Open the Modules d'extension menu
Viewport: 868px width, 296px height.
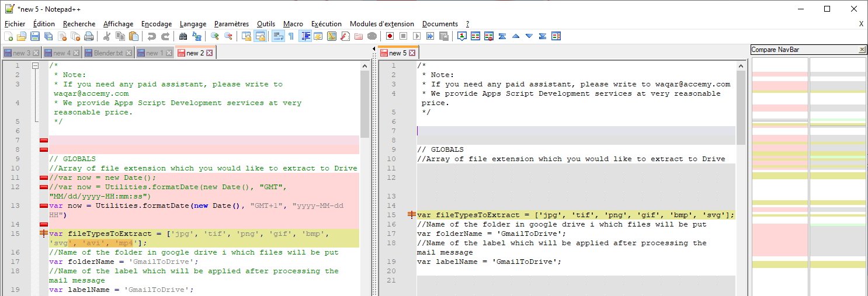pos(381,24)
